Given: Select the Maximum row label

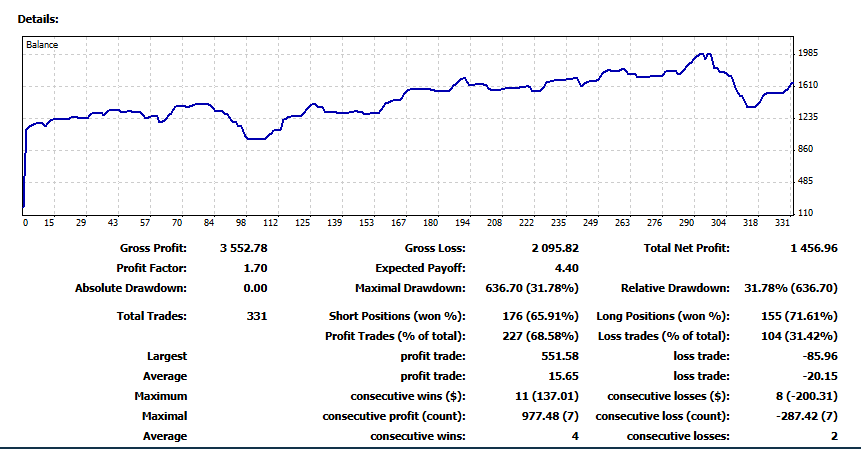Looking at the screenshot, I should click(x=161, y=396).
